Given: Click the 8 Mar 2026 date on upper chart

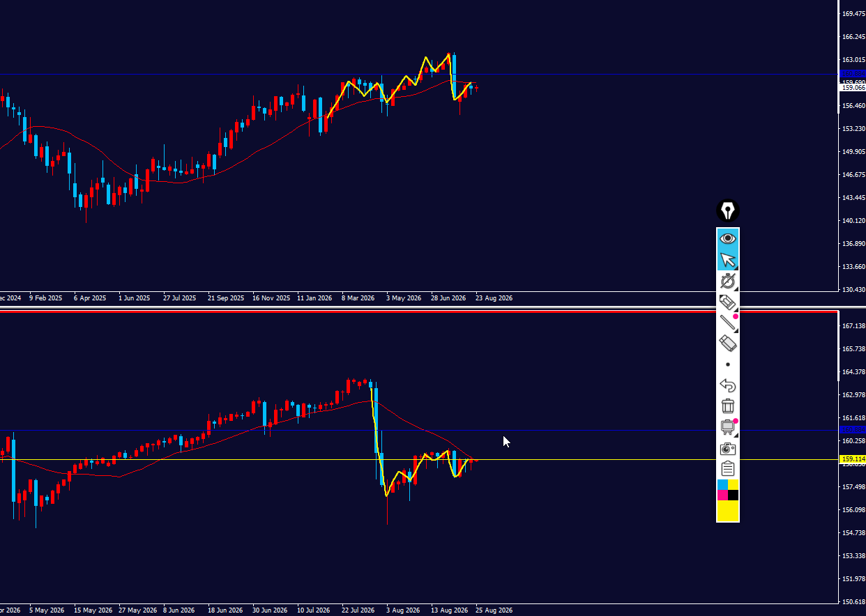Looking at the screenshot, I should tap(358, 298).
